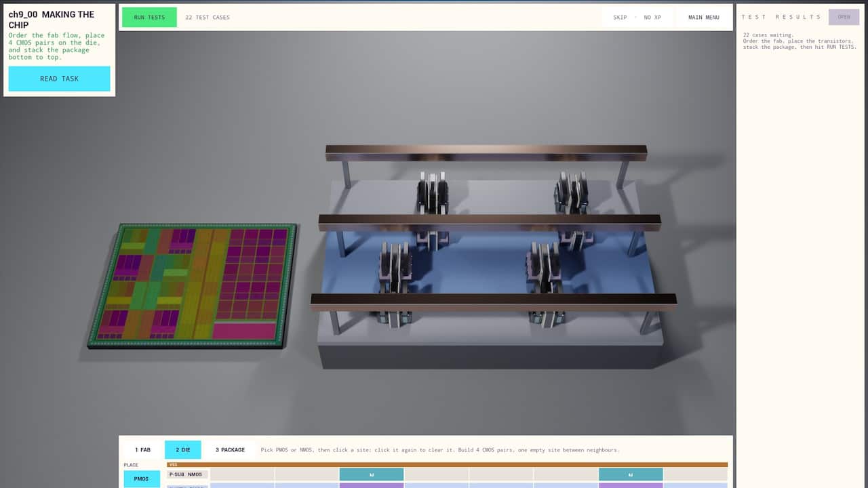Click the 'ch9_00 MAKING THE CHIP' title
The image size is (868, 488).
(x=52, y=20)
